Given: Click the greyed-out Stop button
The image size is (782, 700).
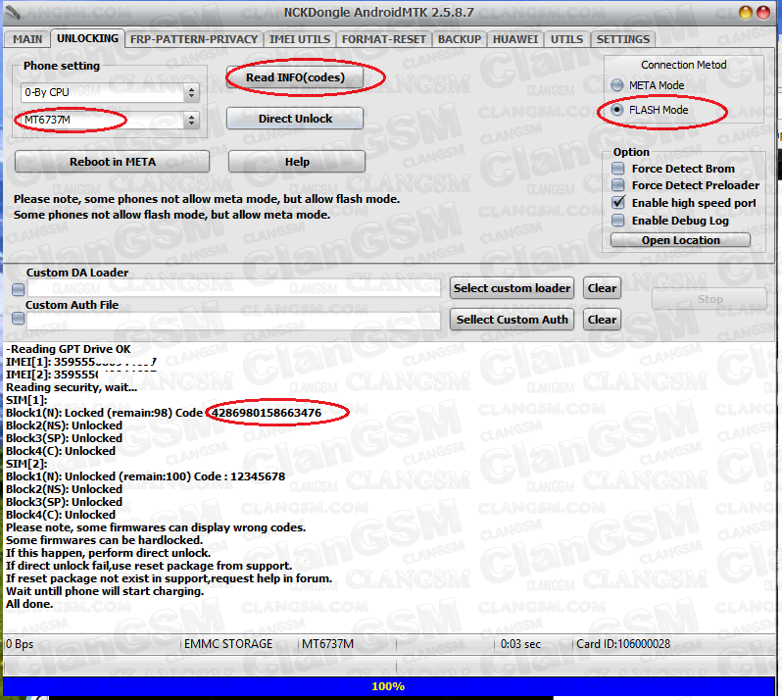Looking at the screenshot, I should (x=709, y=299).
